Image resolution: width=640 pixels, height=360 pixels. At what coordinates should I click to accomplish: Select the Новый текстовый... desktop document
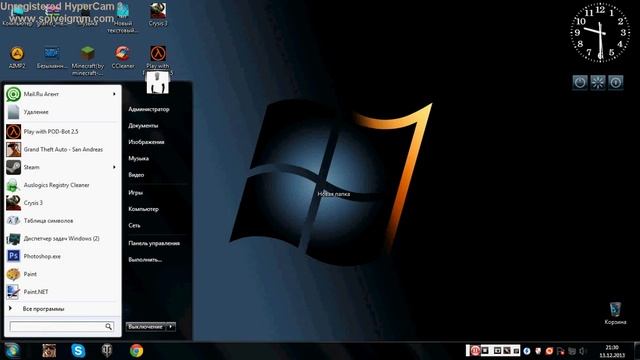(x=123, y=18)
